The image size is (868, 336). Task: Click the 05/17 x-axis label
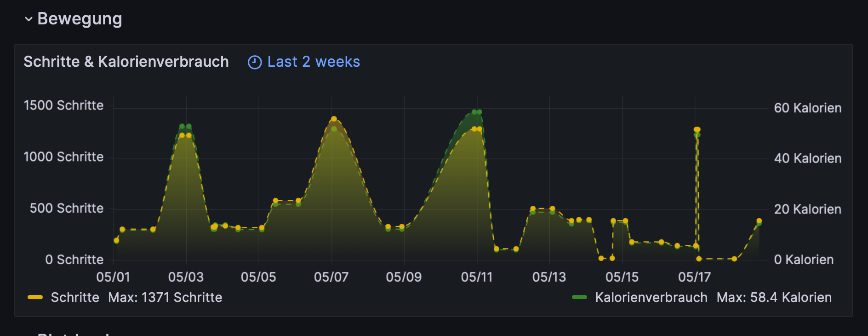click(x=694, y=277)
